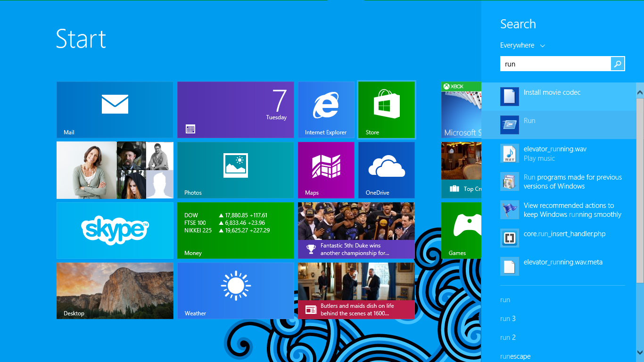Click the WAV file icon
Viewport: 644px width, 362px height.
click(510, 153)
